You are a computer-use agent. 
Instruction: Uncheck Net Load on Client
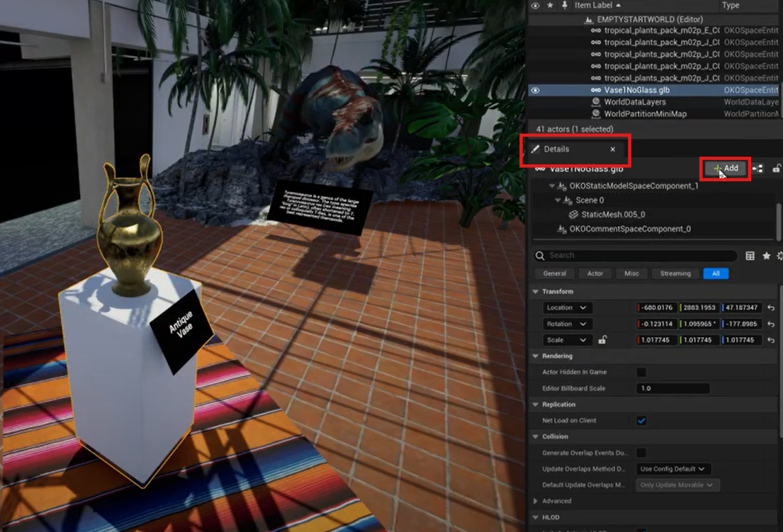coord(641,421)
